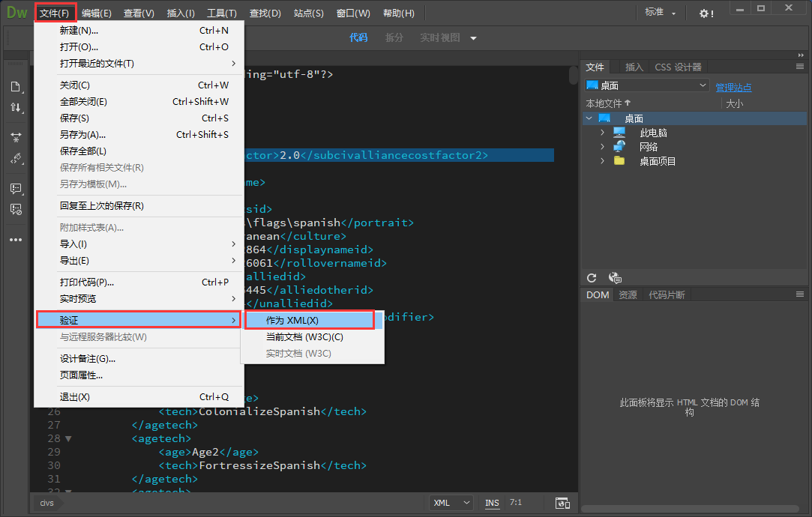This screenshot has height=517, width=812.
Task: Click the Apply Comment icon
Action: click(16, 189)
